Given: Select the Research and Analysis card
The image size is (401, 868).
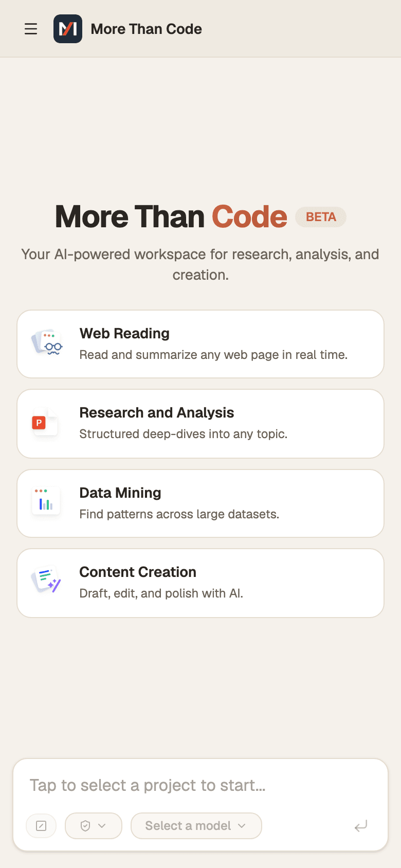Looking at the screenshot, I should click(x=200, y=424).
